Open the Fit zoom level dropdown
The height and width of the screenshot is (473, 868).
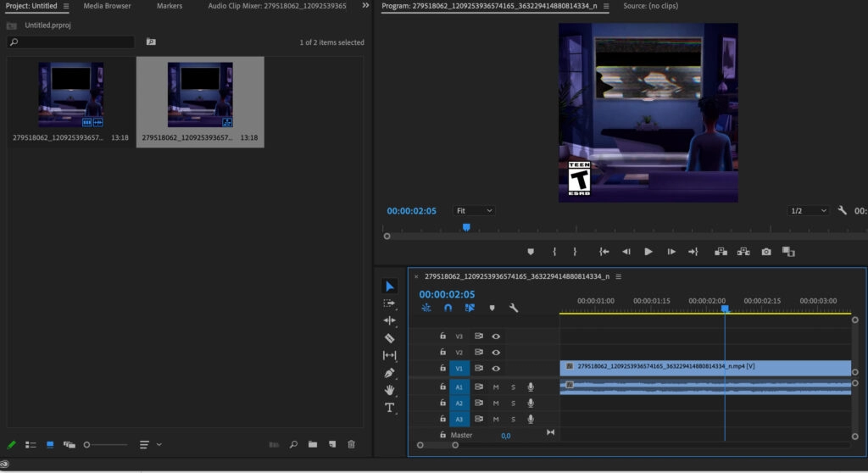coord(474,210)
